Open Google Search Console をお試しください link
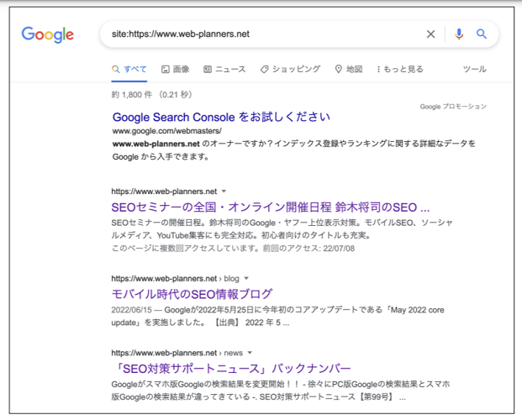The width and height of the screenshot is (522, 420). [221, 117]
